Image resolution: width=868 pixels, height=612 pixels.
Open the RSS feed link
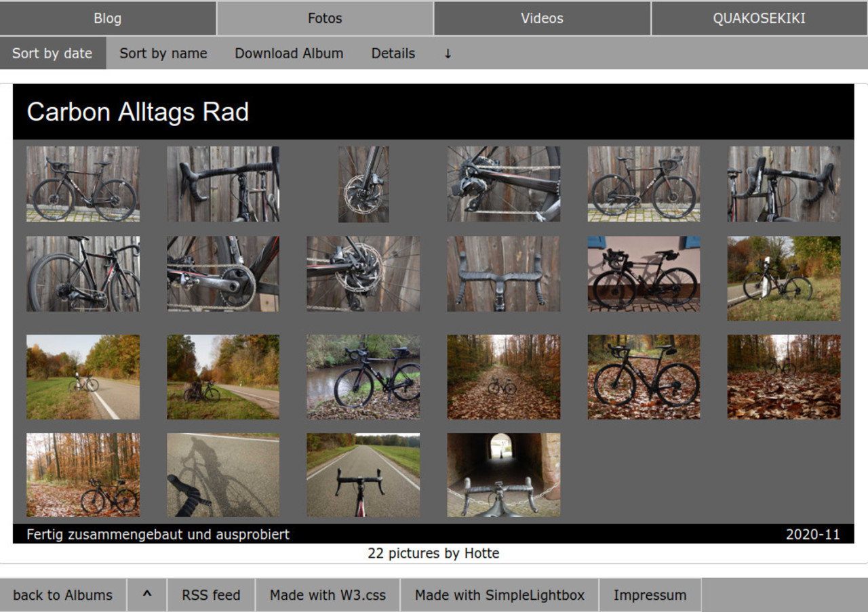click(211, 595)
